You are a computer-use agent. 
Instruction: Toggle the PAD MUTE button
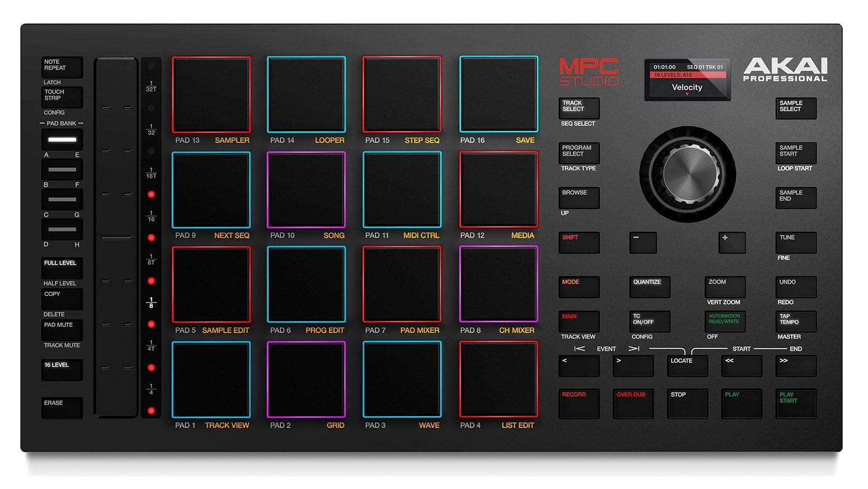click(x=62, y=330)
